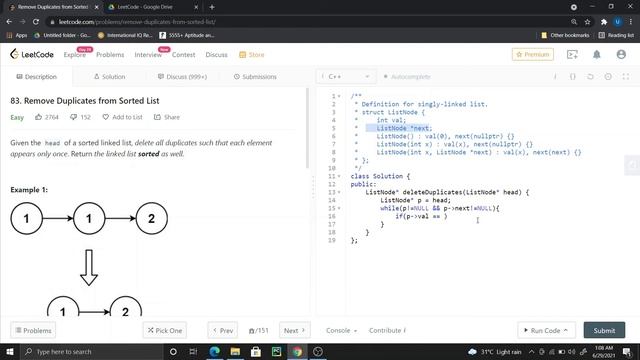Open File Explorer from the taskbar
The height and width of the screenshot is (360, 640).
pos(235,351)
